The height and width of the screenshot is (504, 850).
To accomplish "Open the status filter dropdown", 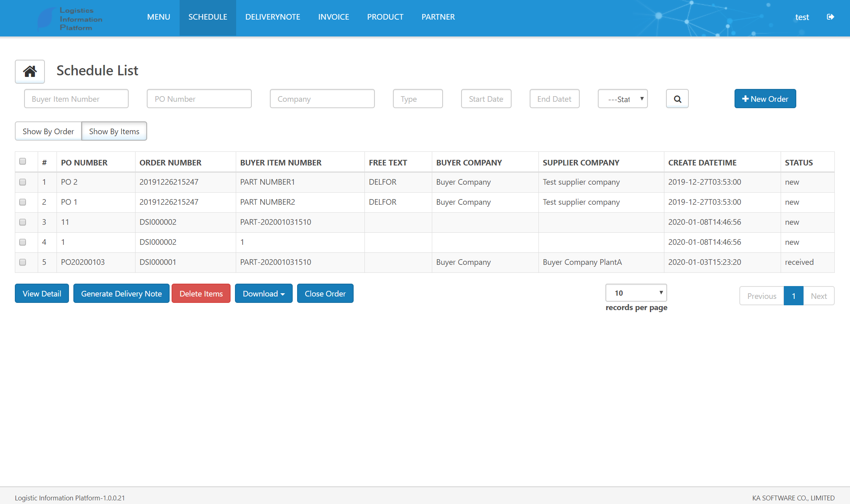I will click(x=623, y=99).
